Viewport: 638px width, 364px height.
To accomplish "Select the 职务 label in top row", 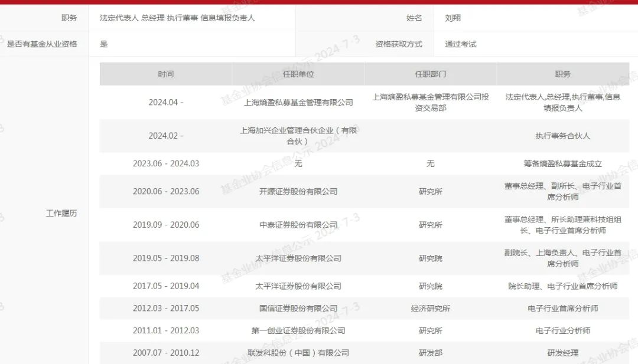I will pyautogui.click(x=69, y=18).
